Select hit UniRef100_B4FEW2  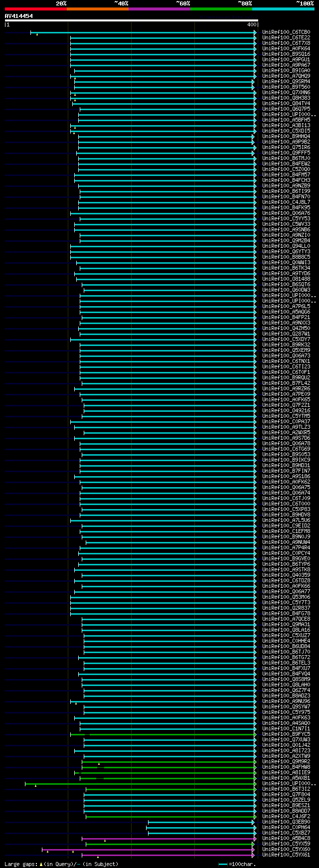point(286,164)
